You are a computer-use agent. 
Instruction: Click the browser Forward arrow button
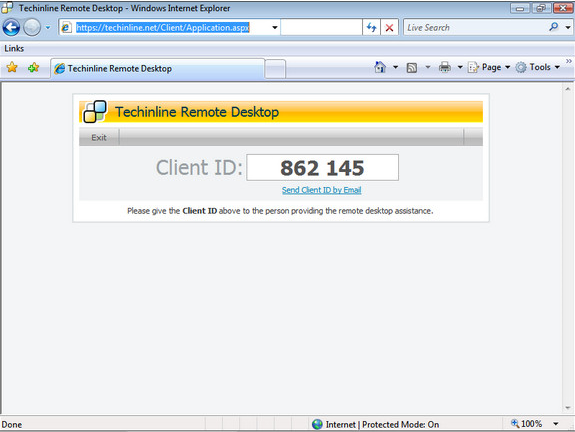click(32, 28)
